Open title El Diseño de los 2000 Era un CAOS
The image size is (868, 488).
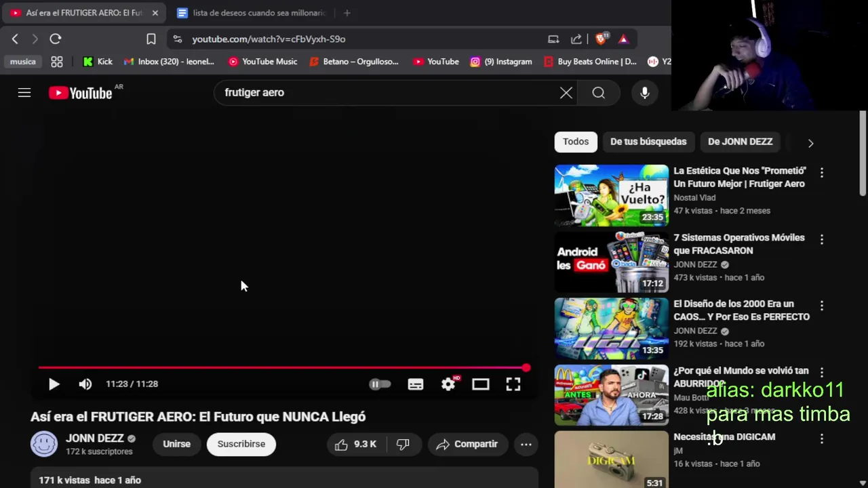741,310
